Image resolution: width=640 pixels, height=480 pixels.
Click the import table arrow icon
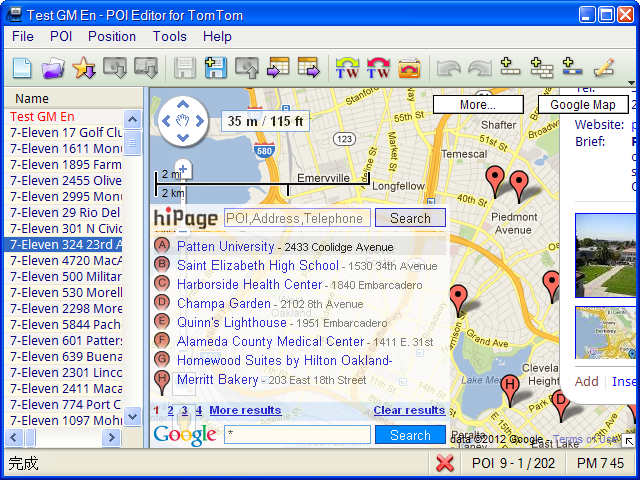pos(278,67)
